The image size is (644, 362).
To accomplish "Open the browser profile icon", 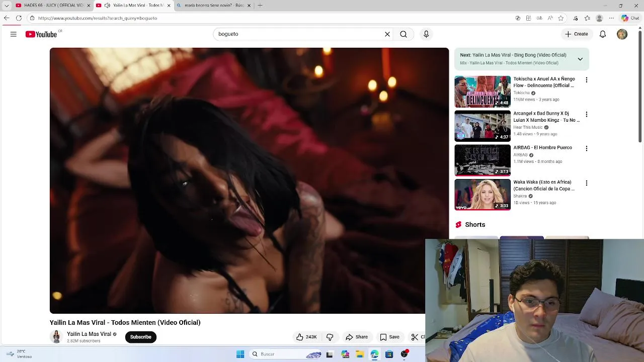I will pyautogui.click(x=599, y=18).
